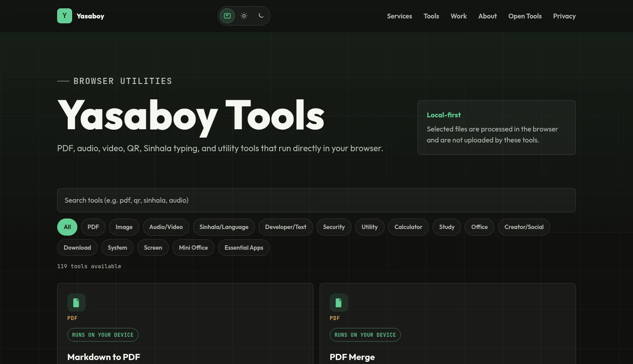Filter tools by Audio/Video category
Image resolution: width=633 pixels, height=364 pixels.
point(166,227)
